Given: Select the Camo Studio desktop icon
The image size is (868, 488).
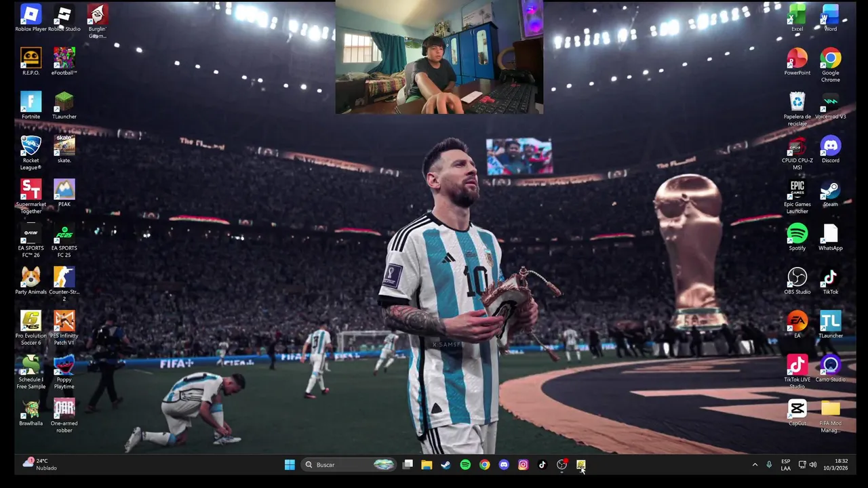Looking at the screenshot, I should [830, 369].
